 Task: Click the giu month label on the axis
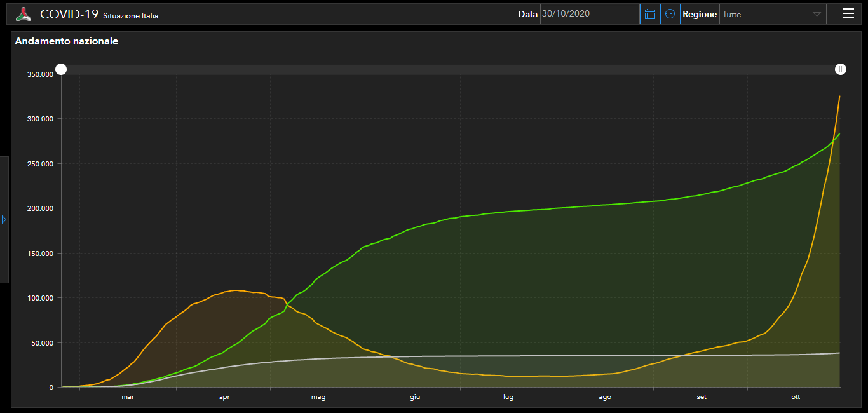pos(414,397)
